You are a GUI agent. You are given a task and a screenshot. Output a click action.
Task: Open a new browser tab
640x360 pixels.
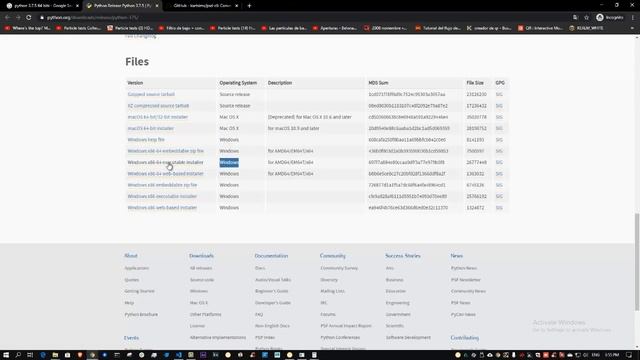(x=249, y=6)
